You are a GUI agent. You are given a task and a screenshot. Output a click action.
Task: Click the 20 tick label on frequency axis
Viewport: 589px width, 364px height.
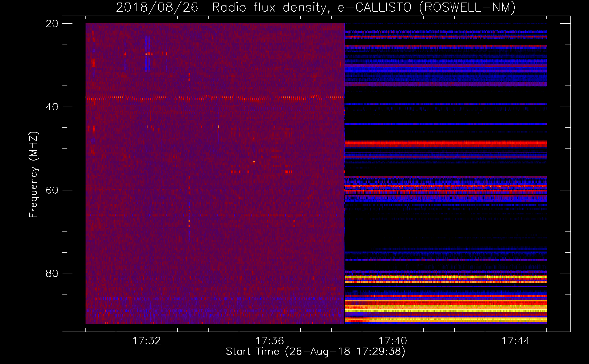(52, 24)
